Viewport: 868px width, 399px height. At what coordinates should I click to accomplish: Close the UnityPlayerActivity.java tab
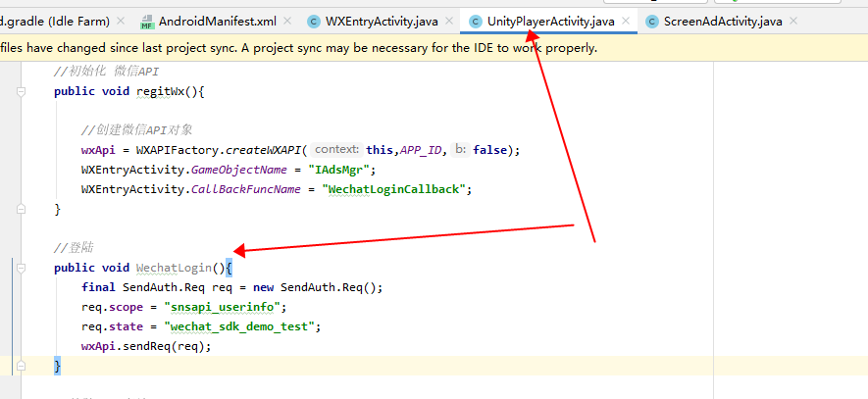(626, 21)
